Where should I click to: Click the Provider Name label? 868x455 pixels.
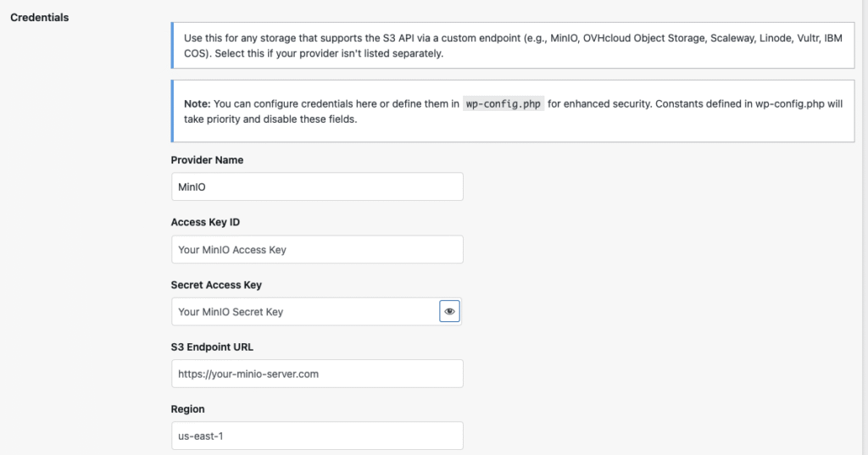pyautogui.click(x=207, y=160)
